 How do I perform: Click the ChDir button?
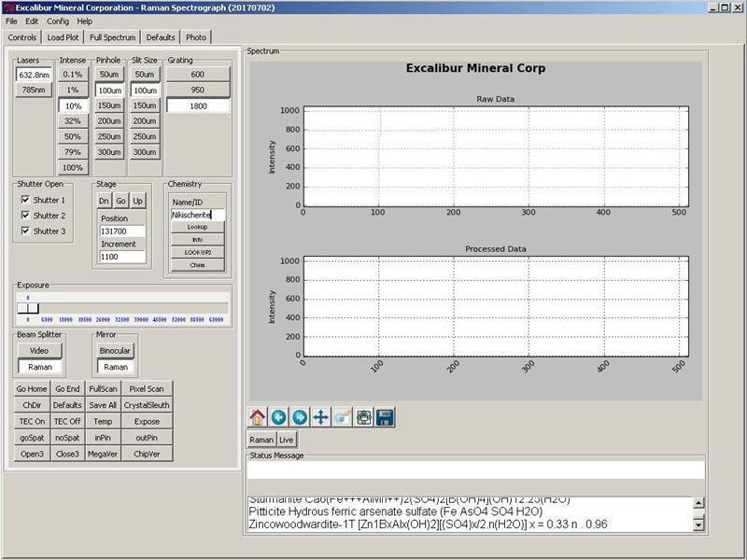(32, 405)
